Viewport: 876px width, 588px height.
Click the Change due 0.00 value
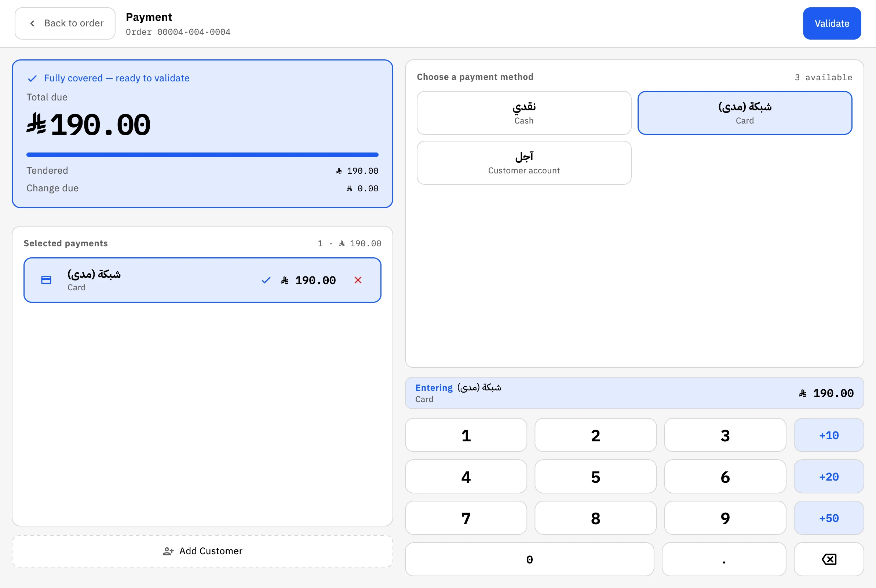click(362, 189)
